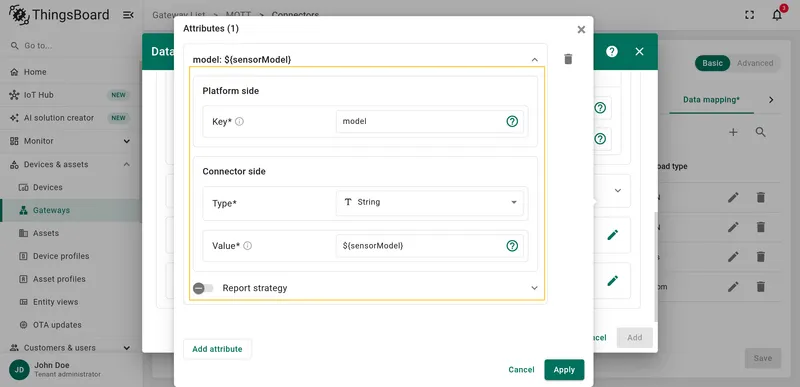800x387 pixels.
Task: Click the ThingsBoard logo
Action: pos(59,15)
